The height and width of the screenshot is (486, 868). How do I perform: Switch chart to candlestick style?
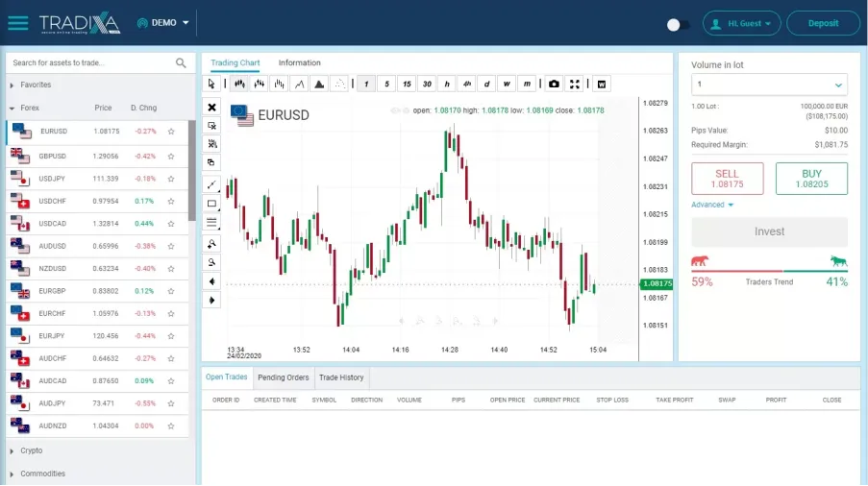point(239,84)
